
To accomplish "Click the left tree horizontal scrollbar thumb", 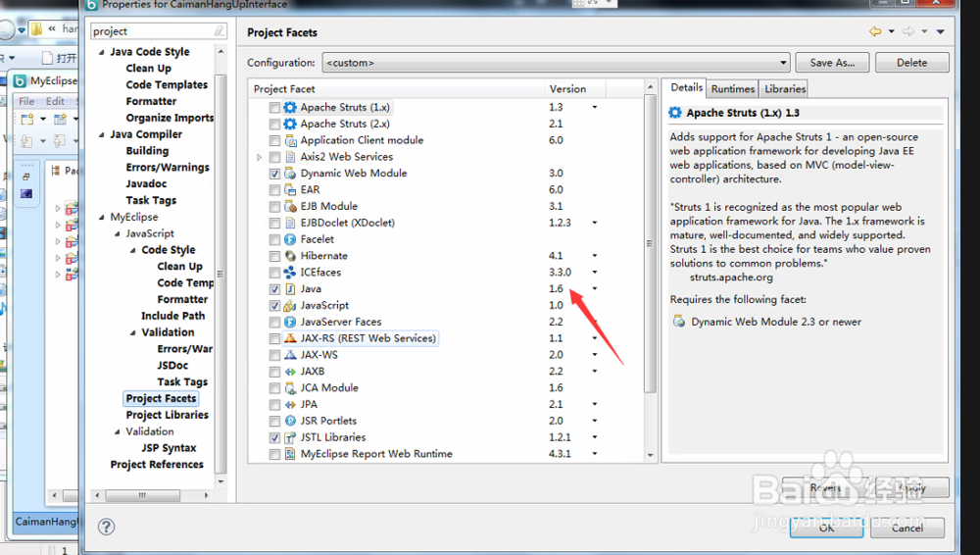I will coord(143,495).
